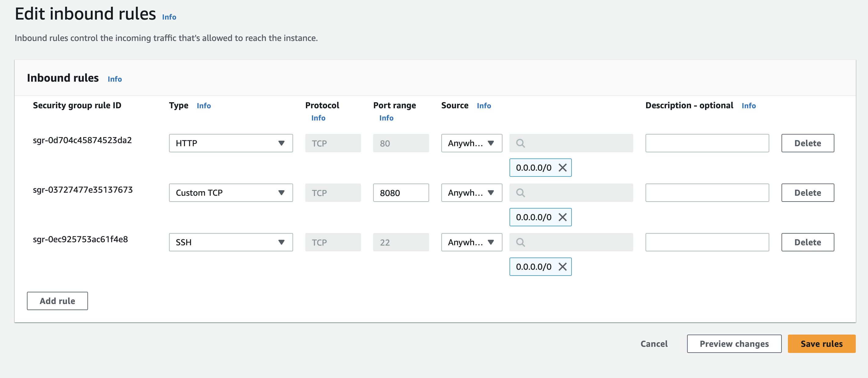Expand source dropdown for the SSH rule
Screen dimensions: 868x378
[471, 243]
